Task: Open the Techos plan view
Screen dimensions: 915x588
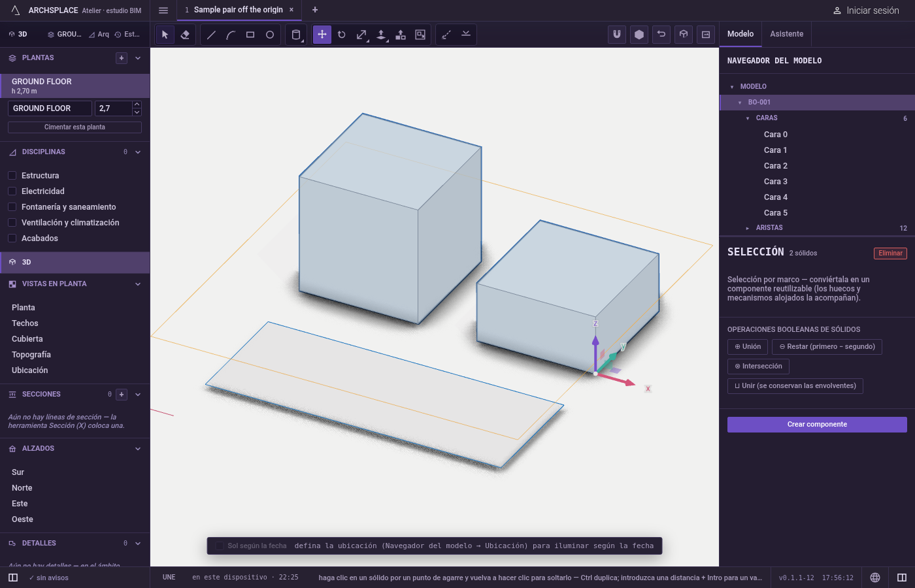Action: point(25,323)
